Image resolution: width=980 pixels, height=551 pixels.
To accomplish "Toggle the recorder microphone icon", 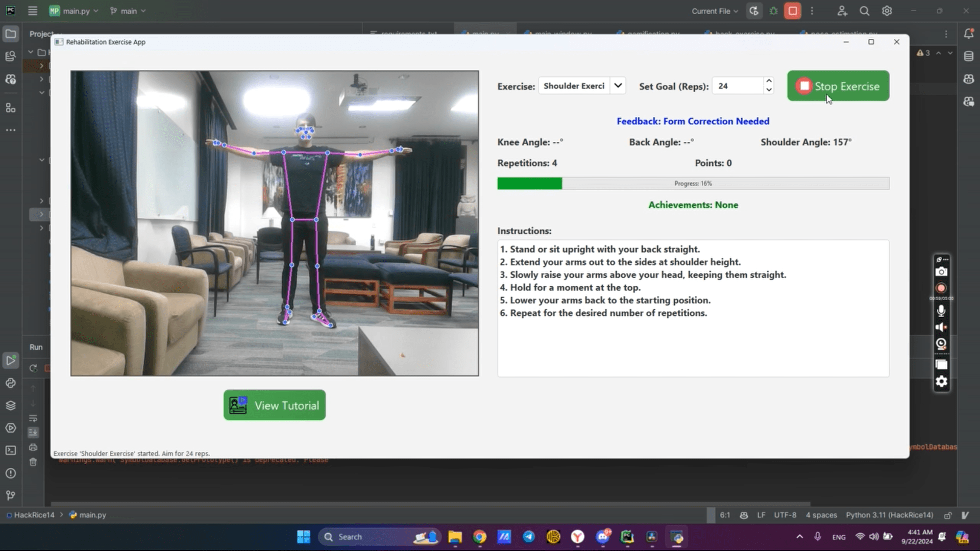I will tap(941, 310).
